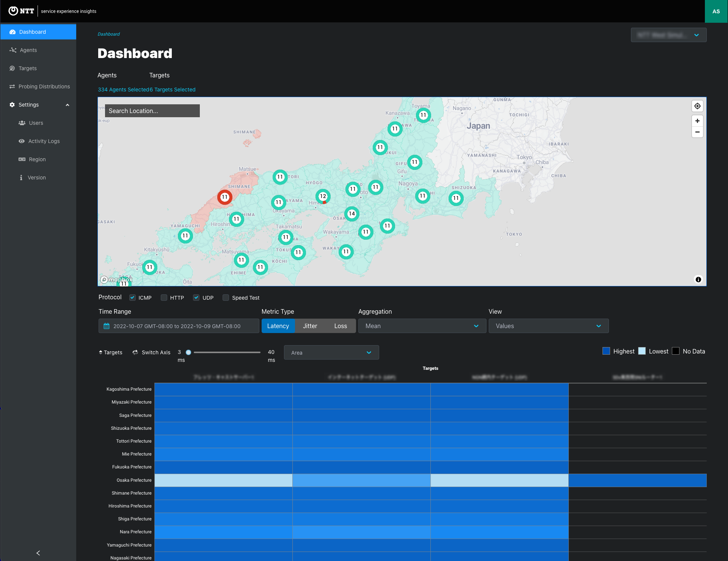This screenshot has width=728, height=561.
Task: Click the Nara Prefecture row label
Action: coord(136,532)
